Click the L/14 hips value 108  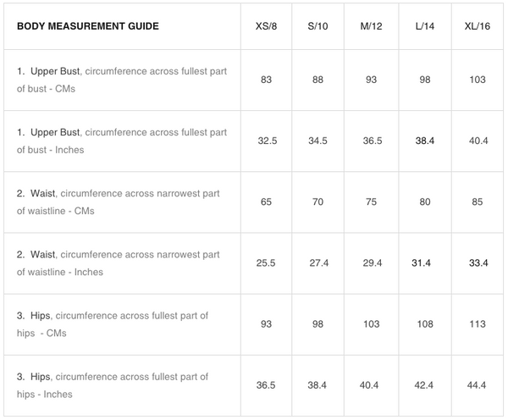tap(425, 324)
